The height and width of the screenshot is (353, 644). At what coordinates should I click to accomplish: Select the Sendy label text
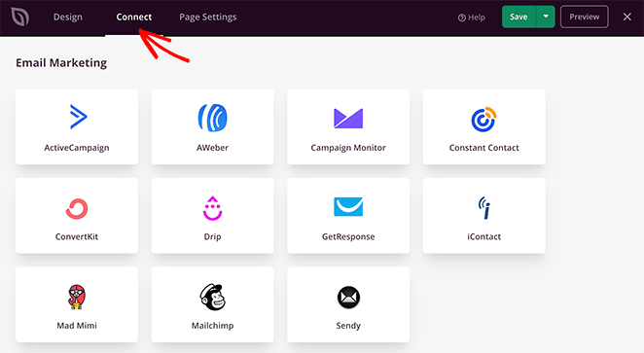coord(348,326)
